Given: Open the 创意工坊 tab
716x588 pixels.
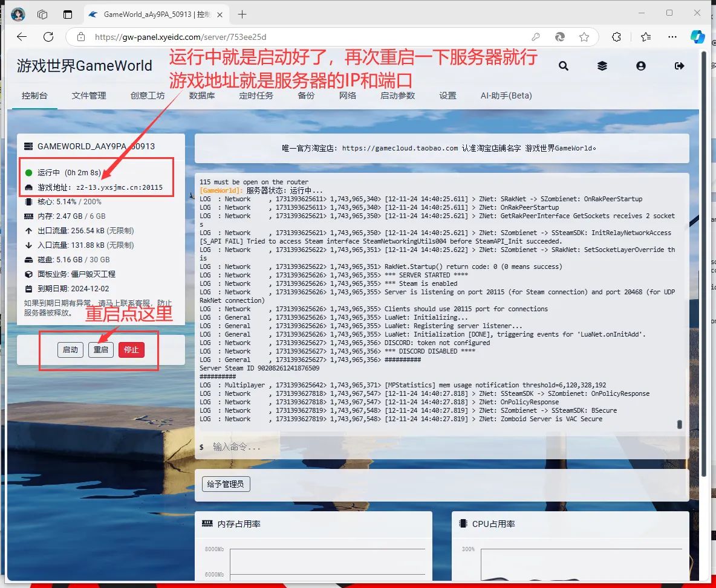Looking at the screenshot, I should [x=148, y=95].
